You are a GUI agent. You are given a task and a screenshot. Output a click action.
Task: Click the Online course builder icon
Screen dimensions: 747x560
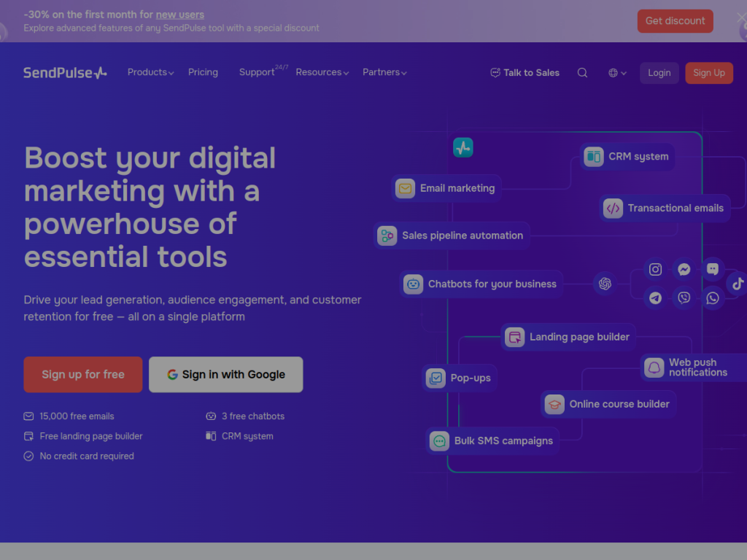[x=554, y=404]
